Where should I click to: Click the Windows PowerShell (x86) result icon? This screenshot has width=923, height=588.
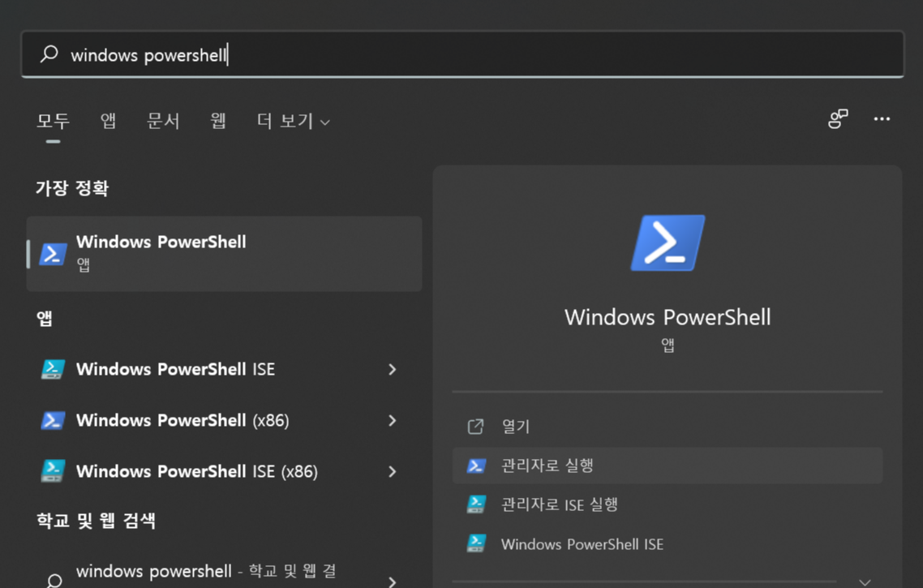tap(53, 421)
